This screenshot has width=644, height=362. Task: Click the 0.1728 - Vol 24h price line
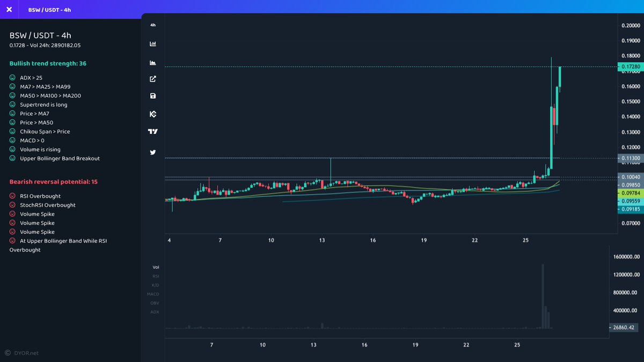(x=45, y=46)
